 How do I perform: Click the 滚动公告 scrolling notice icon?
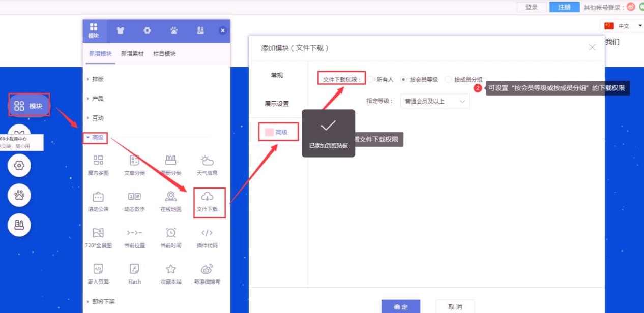coord(98,197)
